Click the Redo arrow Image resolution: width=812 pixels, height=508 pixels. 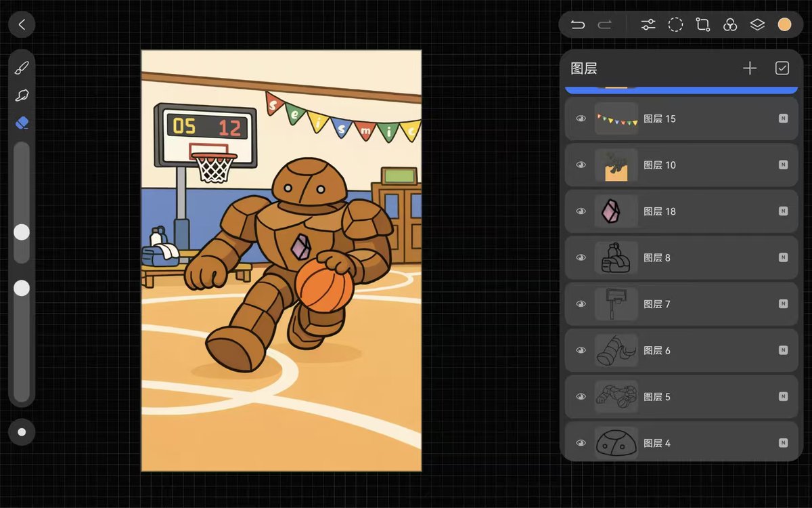pyautogui.click(x=605, y=25)
